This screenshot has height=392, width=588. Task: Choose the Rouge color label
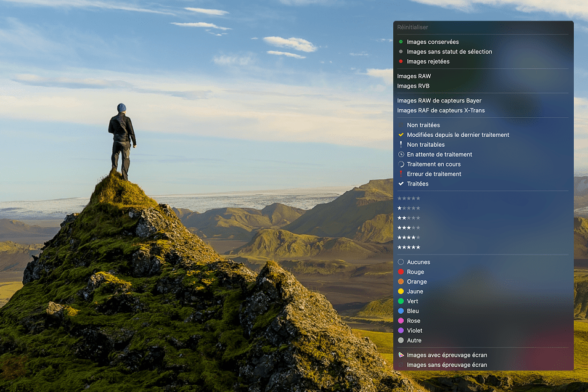click(x=415, y=272)
